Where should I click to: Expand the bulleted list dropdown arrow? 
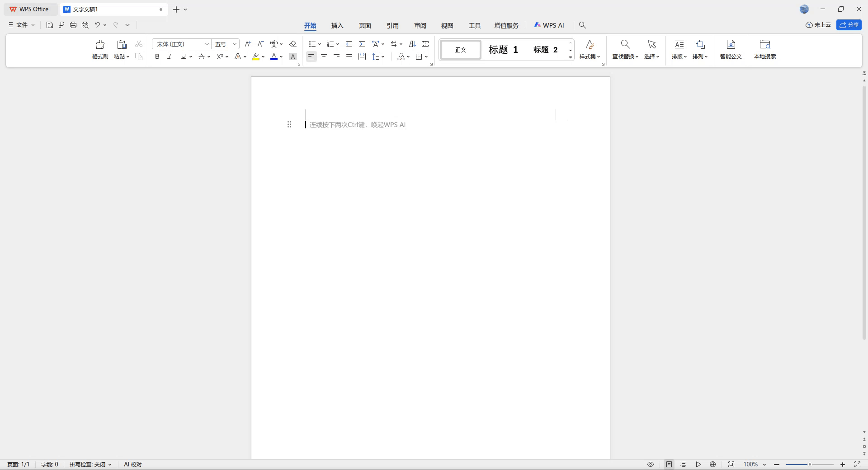point(320,44)
